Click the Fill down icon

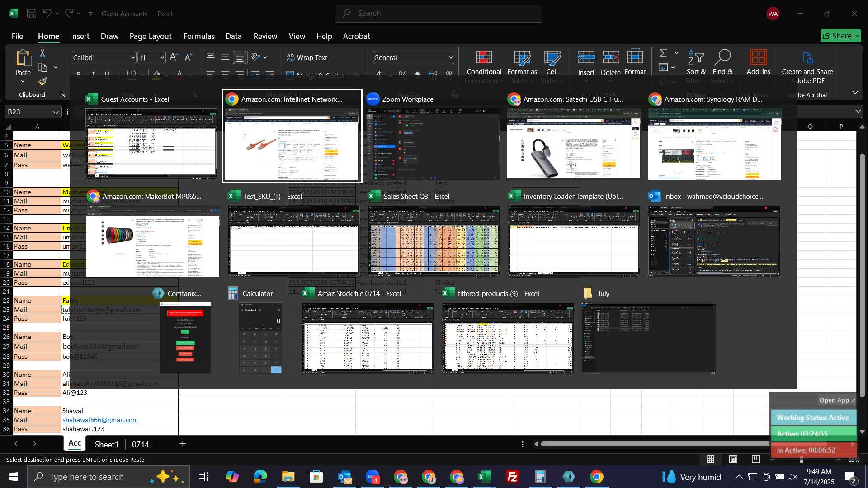[x=663, y=68]
